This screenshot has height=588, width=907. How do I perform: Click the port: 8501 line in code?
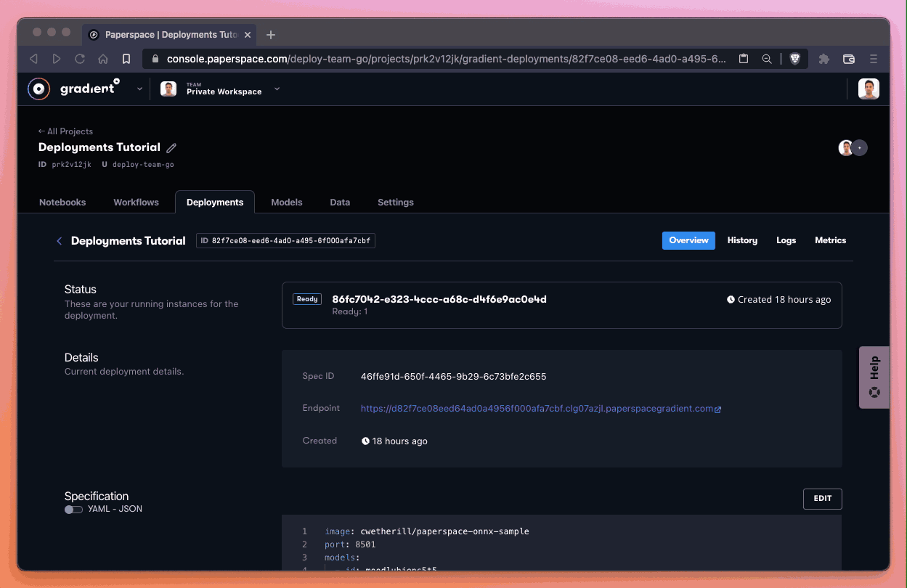(350, 544)
